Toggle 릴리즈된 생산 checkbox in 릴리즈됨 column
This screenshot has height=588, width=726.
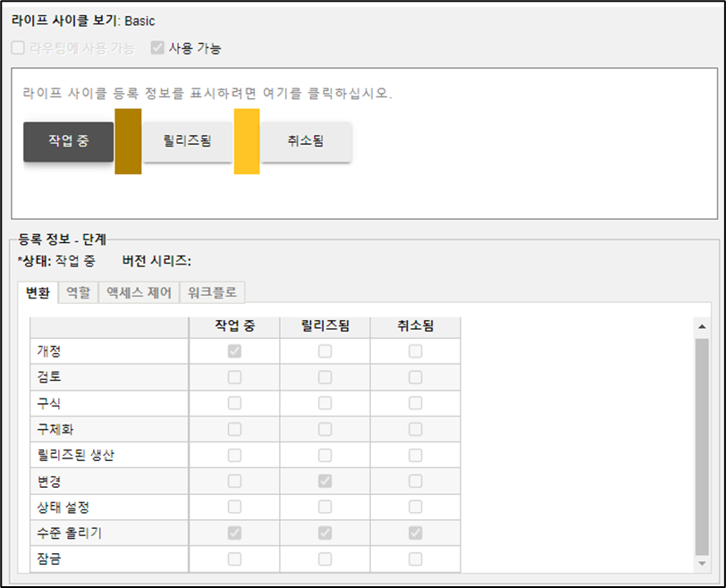tap(325, 455)
